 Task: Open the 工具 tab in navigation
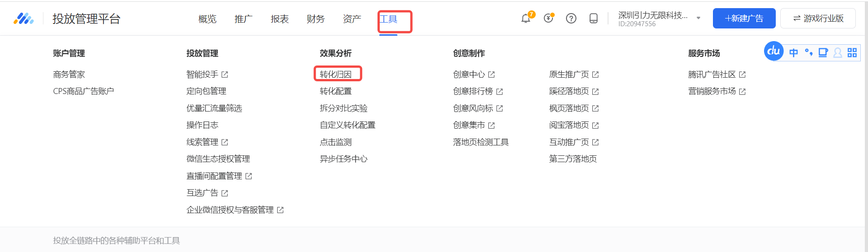tap(388, 19)
